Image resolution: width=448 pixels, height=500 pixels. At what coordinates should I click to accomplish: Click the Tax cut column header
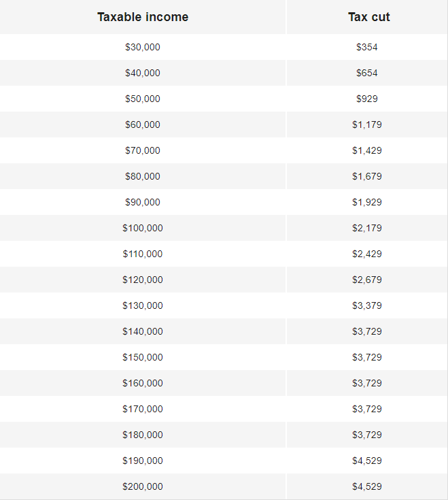click(367, 17)
